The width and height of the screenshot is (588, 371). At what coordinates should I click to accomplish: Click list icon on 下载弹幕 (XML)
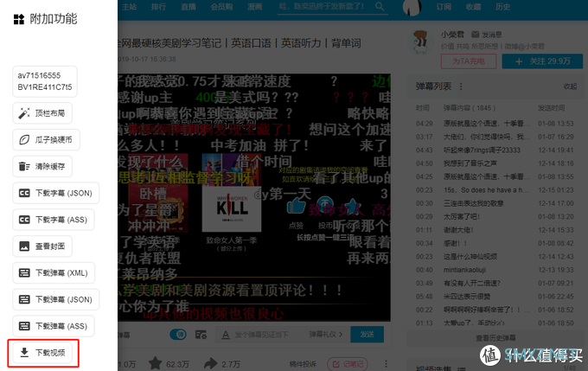point(24,273)
